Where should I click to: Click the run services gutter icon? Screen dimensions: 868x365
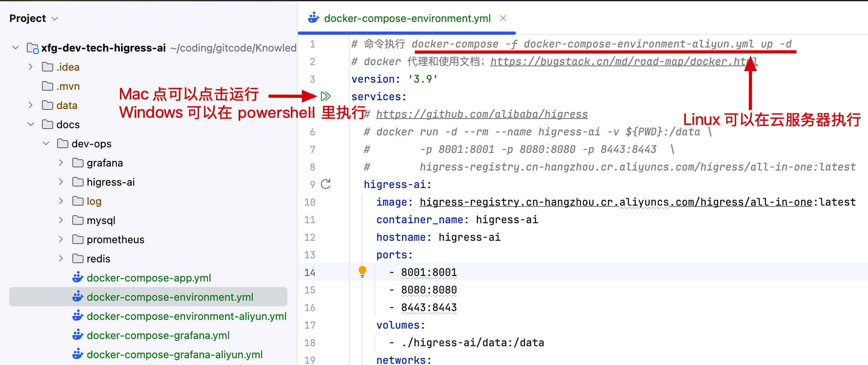coord(326,96)
